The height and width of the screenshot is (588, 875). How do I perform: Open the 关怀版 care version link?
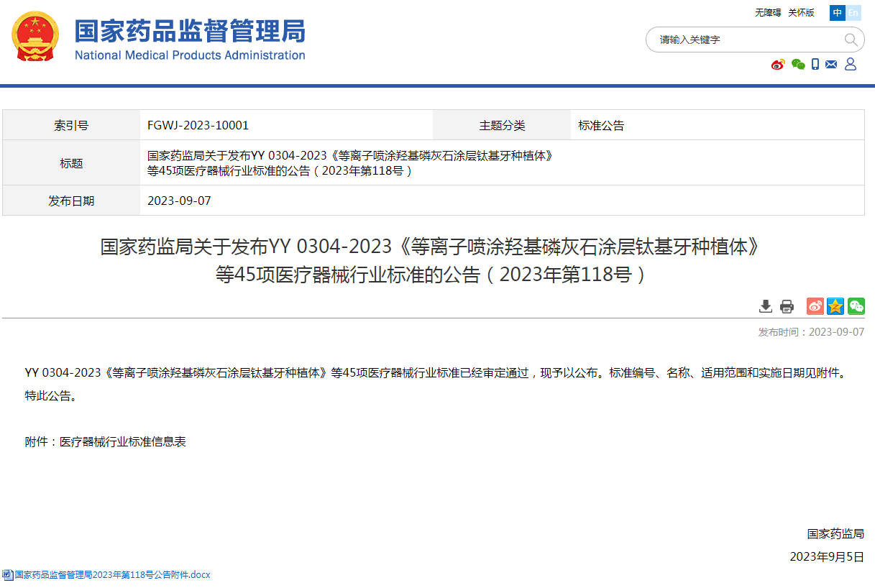pyautogui.click(x=802, y=13)
